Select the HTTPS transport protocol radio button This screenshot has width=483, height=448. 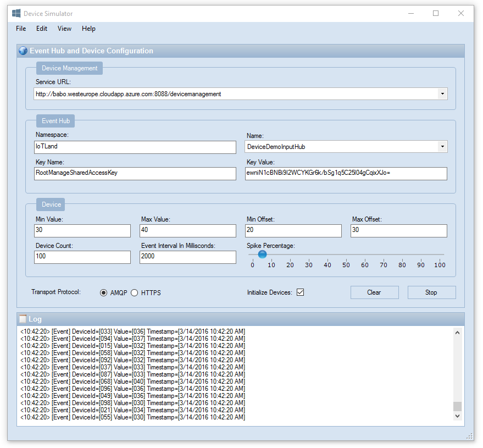click(134, 292)
